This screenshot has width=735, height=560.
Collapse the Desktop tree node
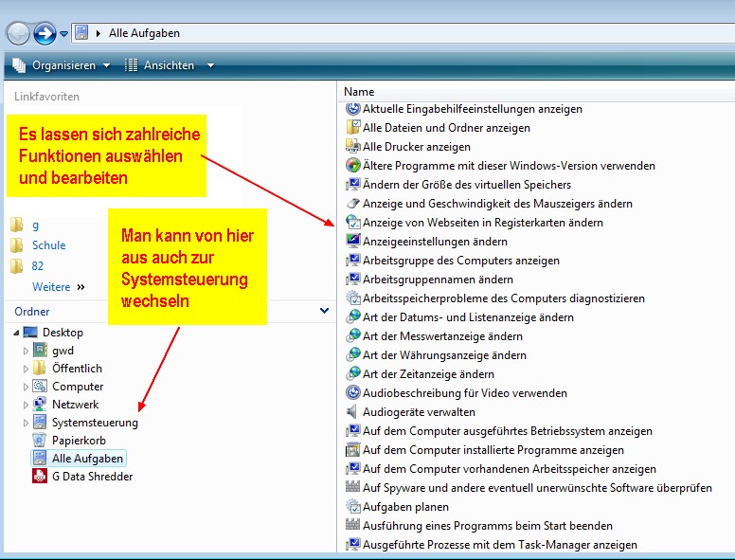click(16, 333)
